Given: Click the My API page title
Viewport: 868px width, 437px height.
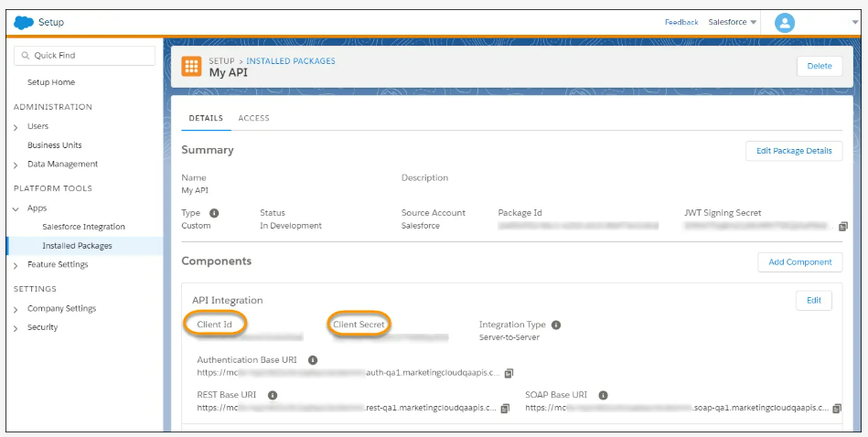Looking at the screenshot, I should tap(228, 72).
